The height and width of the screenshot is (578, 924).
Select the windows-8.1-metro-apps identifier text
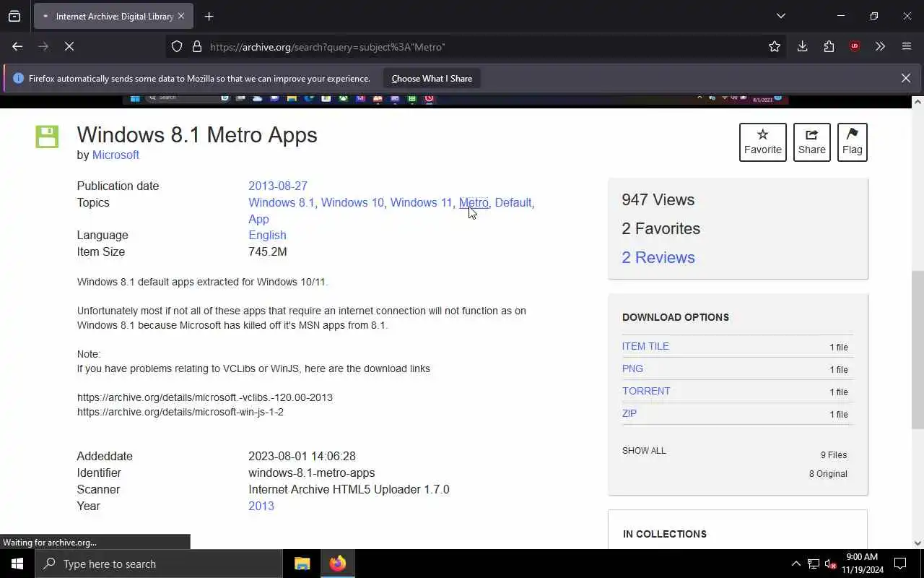312,473
